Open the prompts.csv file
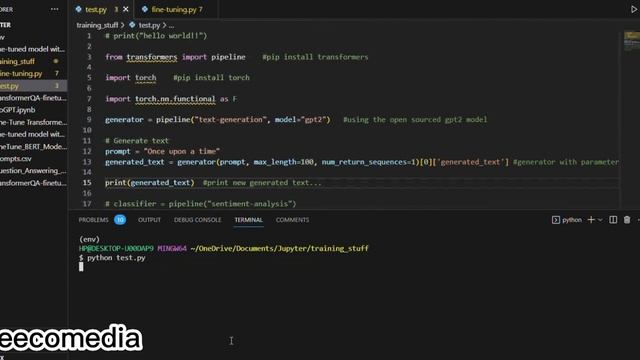640x360 pixels. 33,158
